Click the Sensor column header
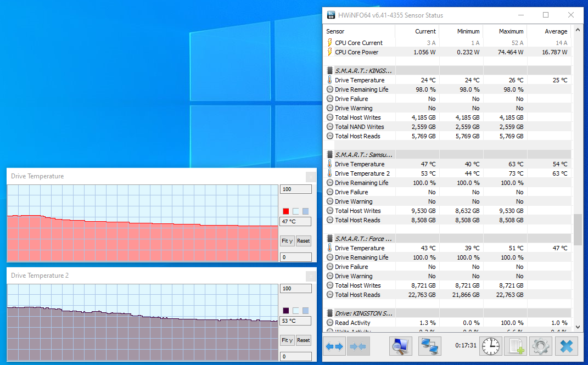Viewport: 588px width, 365px height. tap(359, 31)
